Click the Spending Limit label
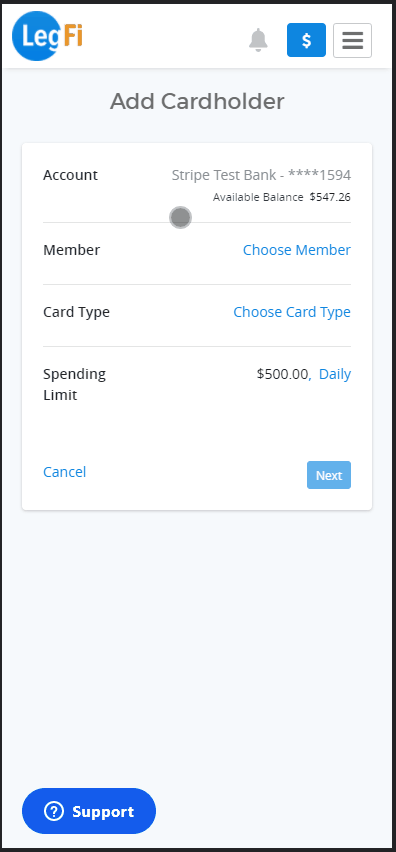 point(74,384)
